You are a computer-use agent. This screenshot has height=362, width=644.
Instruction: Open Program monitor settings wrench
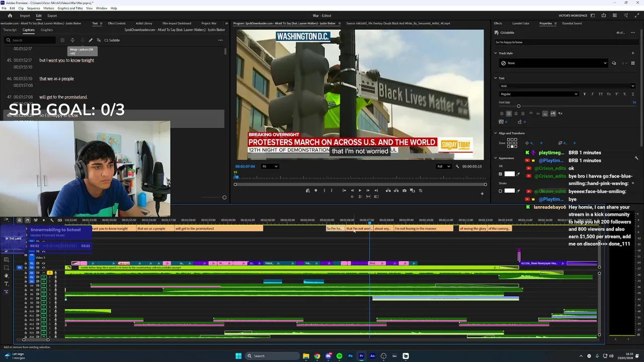(x=457, y=166)
